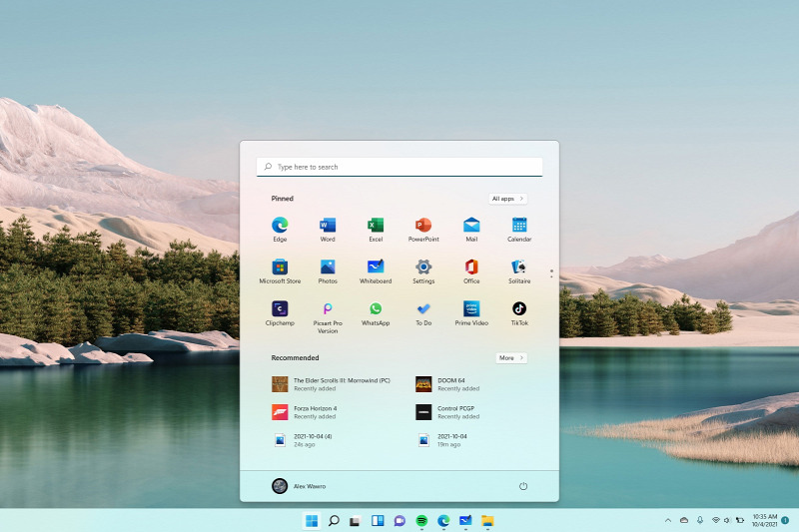This screenshot has height=532, width=799.
Task: Open WhatsApp from pinned apps
Action: tap(376, 309)
